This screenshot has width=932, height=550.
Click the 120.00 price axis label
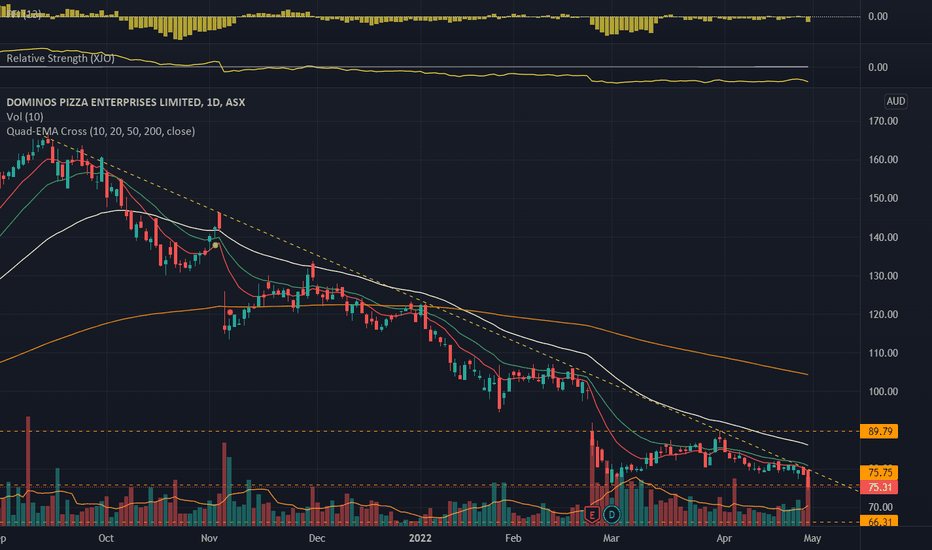[x=883, y=314]
